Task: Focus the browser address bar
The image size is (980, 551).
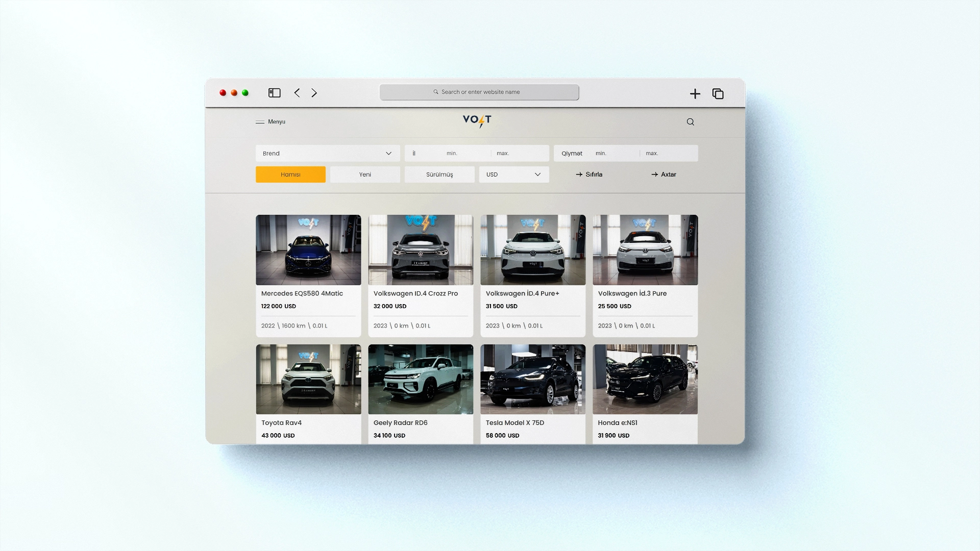Action: 479,92
